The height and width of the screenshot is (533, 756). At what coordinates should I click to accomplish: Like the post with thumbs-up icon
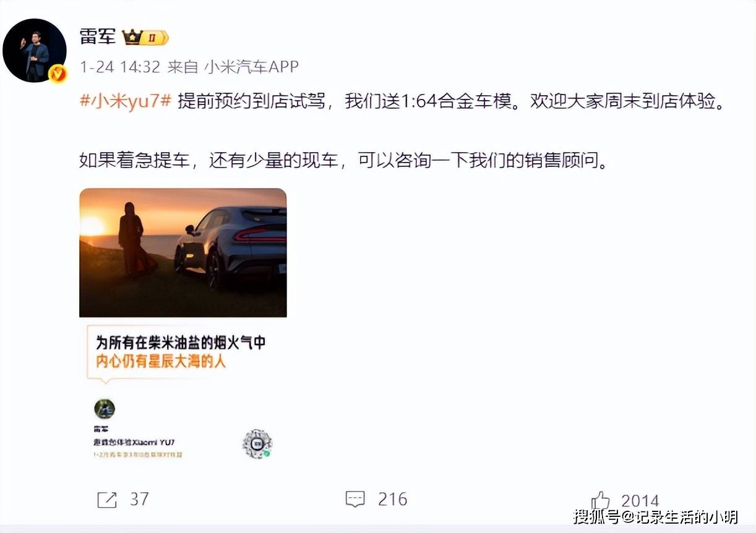[600, 500]
